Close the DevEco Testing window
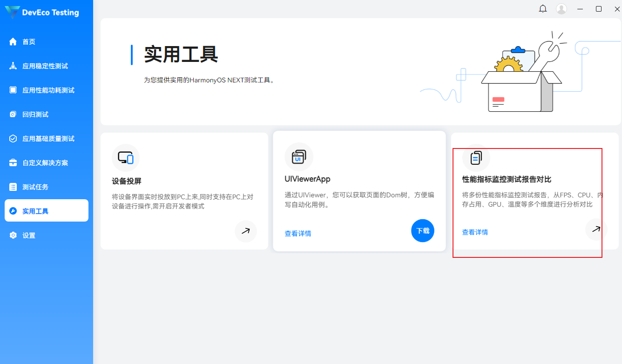The image size is (622, 364). point(617,9)
